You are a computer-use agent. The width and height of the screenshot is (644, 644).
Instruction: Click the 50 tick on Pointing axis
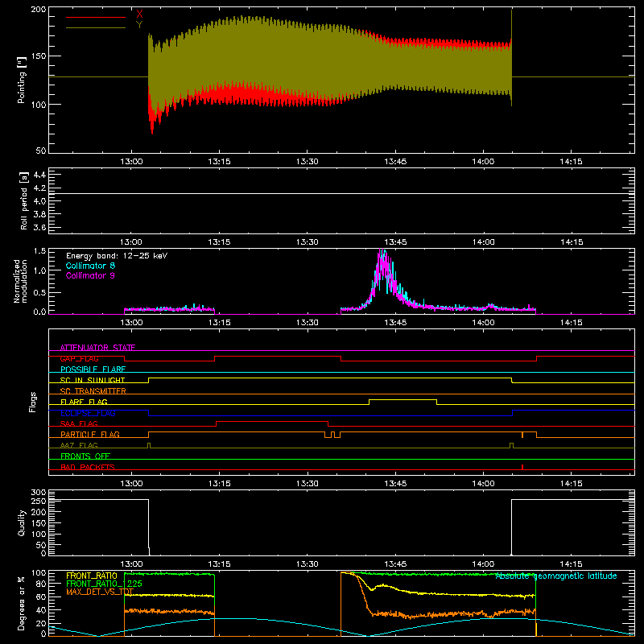pos(41,151)
